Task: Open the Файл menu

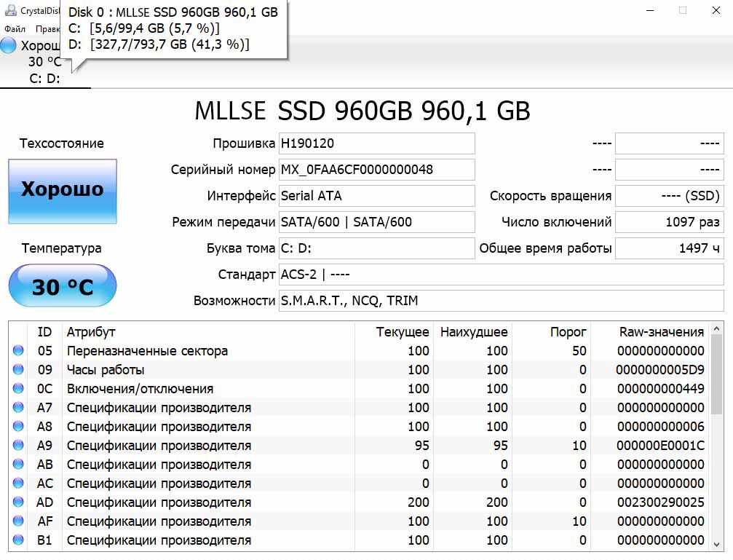Action: [x=15, y=29]
